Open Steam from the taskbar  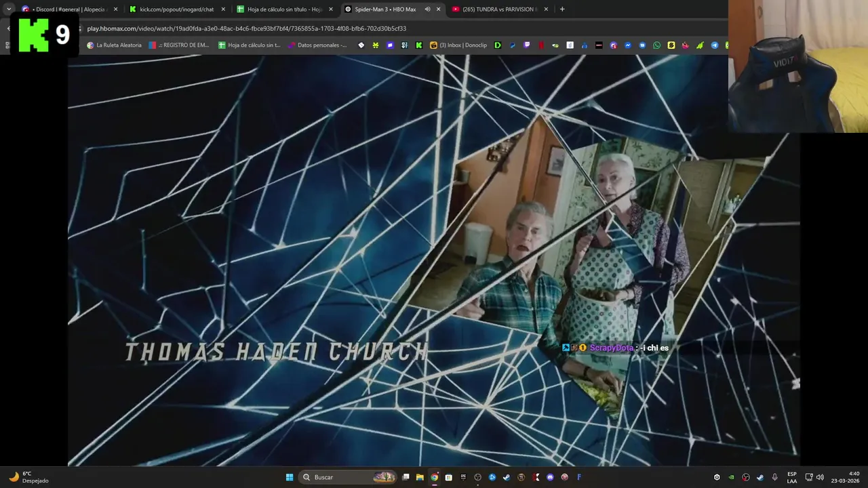tap(507, 477)
